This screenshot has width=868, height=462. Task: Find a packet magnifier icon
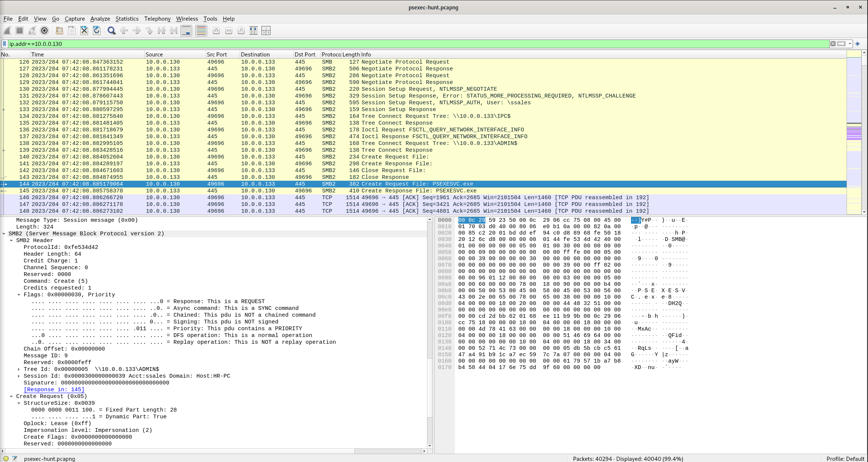tap(111, 31)
